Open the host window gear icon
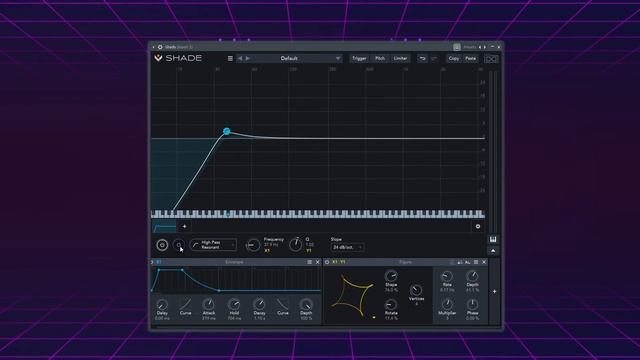640x360 pixels. [x=160, y=47]
